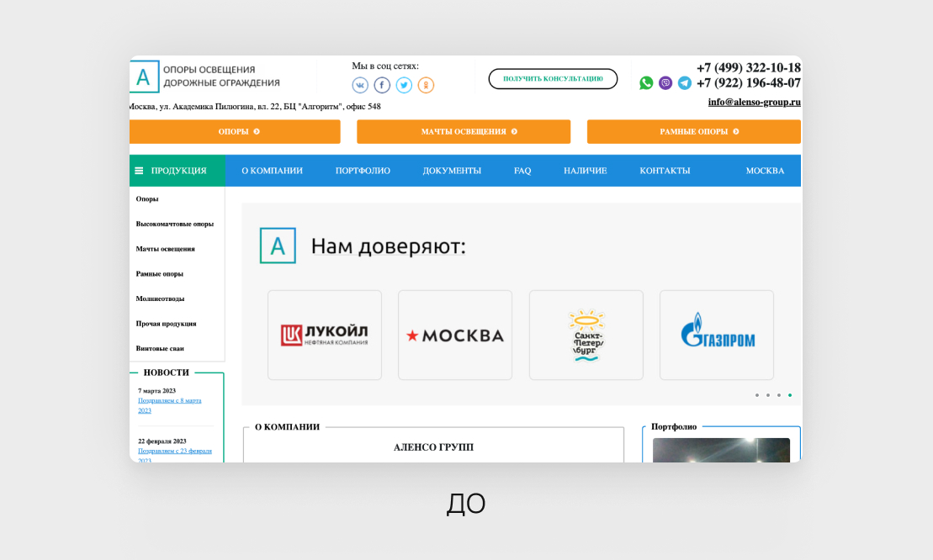Open news link Поздравляем с 8 марта 2023

[170, 405]
